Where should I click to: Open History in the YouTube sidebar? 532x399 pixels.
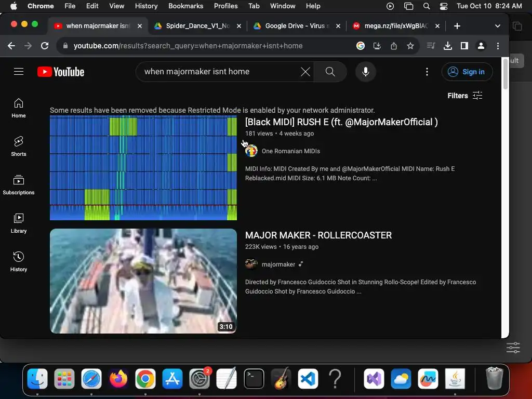(19, 262)
